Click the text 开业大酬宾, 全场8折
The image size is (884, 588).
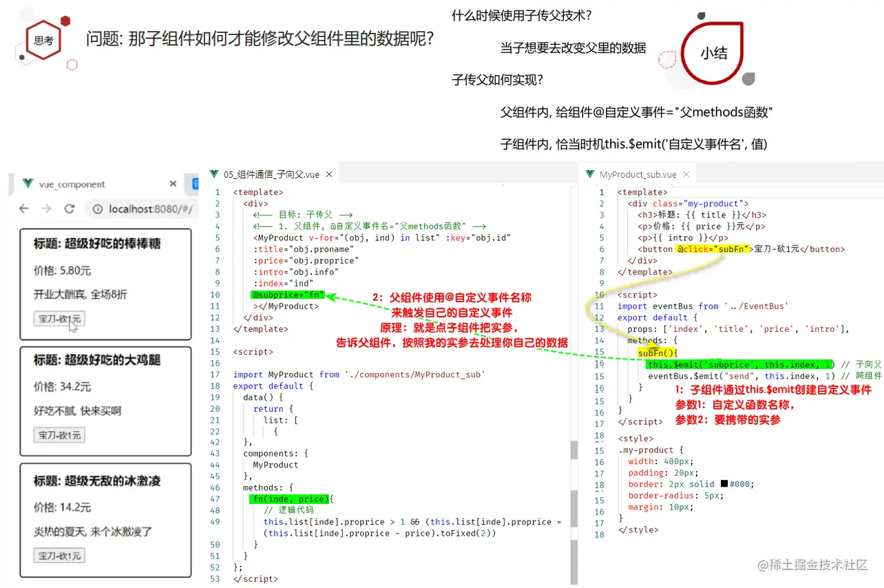[80, 294]
